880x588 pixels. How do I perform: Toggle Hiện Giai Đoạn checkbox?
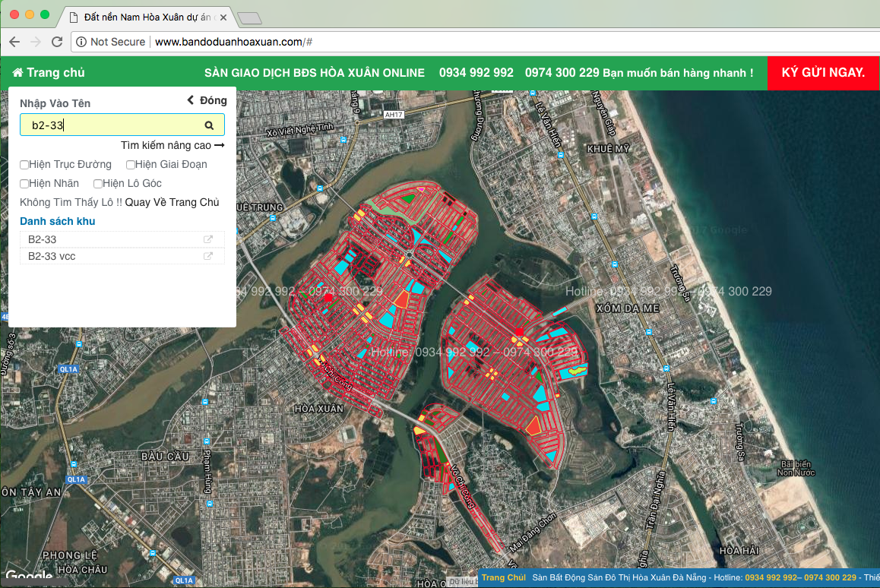[131, 165]
